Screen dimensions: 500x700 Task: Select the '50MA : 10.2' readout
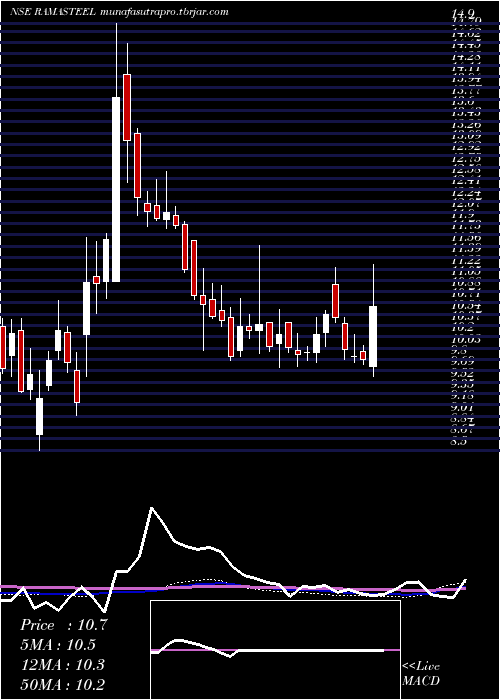pyautogui.click(x=63, y=684)
